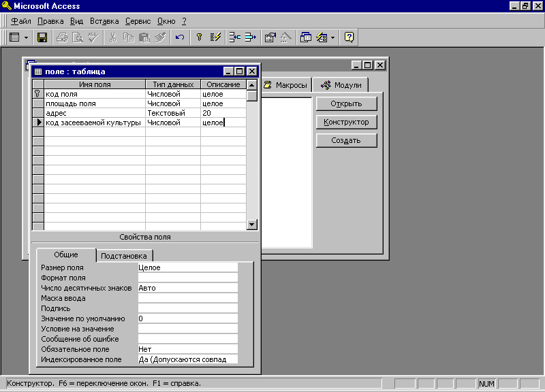Switch to the Модули tab

coord(341,85)
